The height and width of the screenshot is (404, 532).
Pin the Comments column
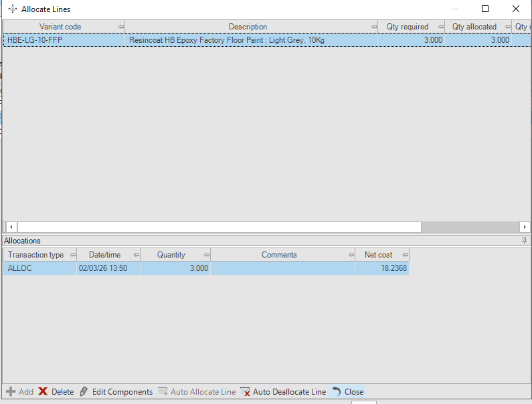coord(351,255)
